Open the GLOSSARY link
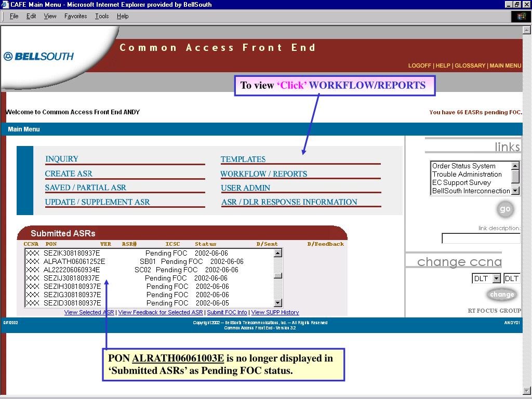This screenshot has height=399, width=532. coord(470,65)
